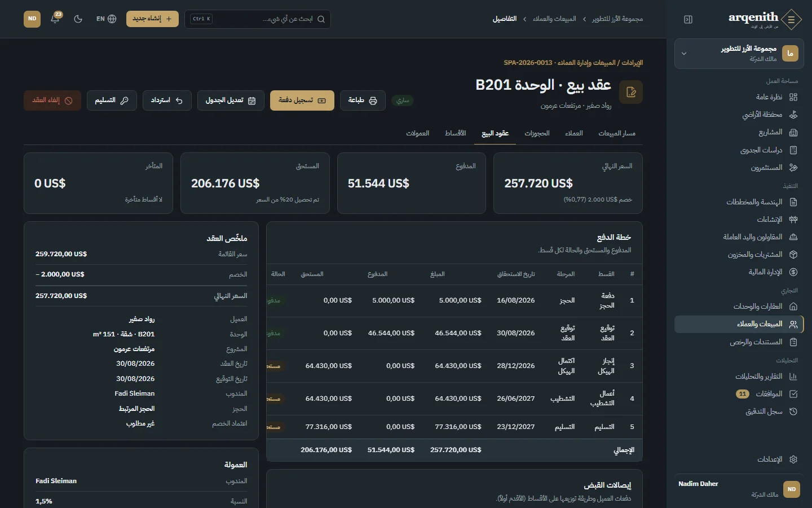Open المشتريات والمخزون procurement
Viewport: 812px width, 508px height.
click(x=739, y=255)
